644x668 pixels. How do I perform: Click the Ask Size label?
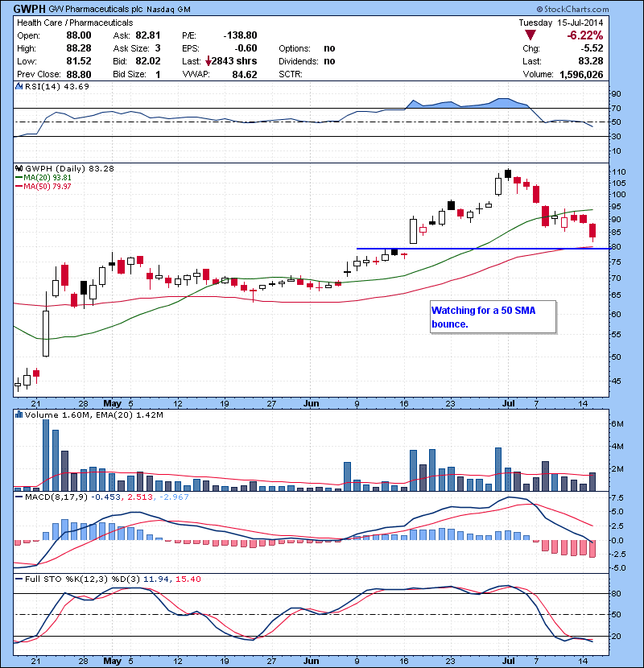[x=131, y=48]
